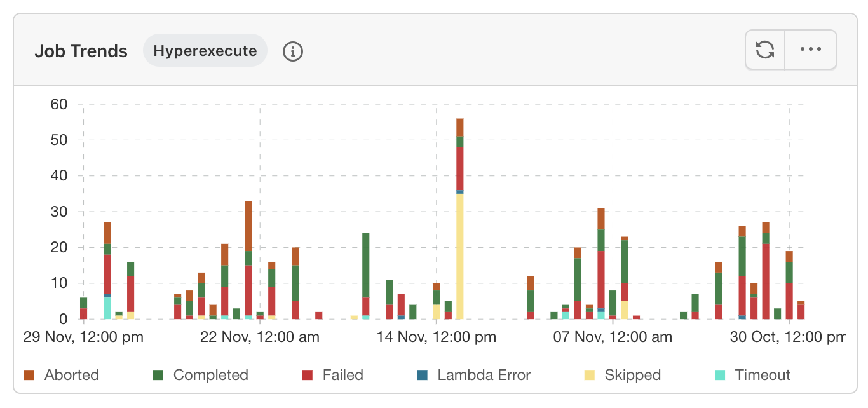Click the refresh icon in Job Trends

(x=765, y=50)
